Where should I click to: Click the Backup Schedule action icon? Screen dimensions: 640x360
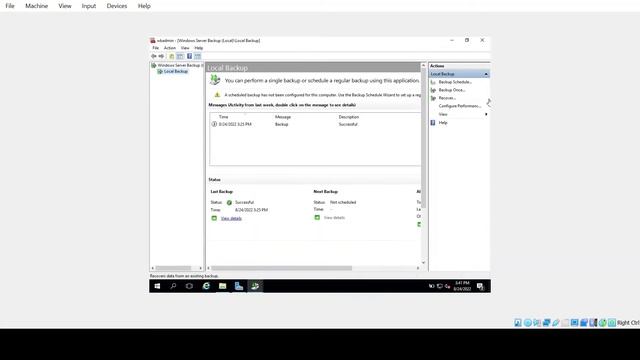(433, 82)
